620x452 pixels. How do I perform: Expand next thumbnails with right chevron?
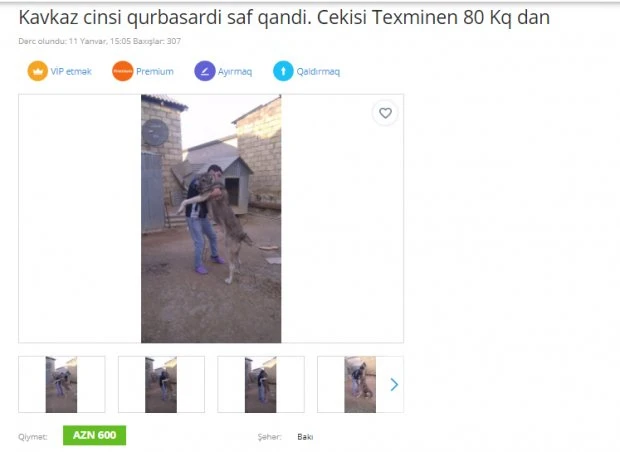(x=394, y=384)
